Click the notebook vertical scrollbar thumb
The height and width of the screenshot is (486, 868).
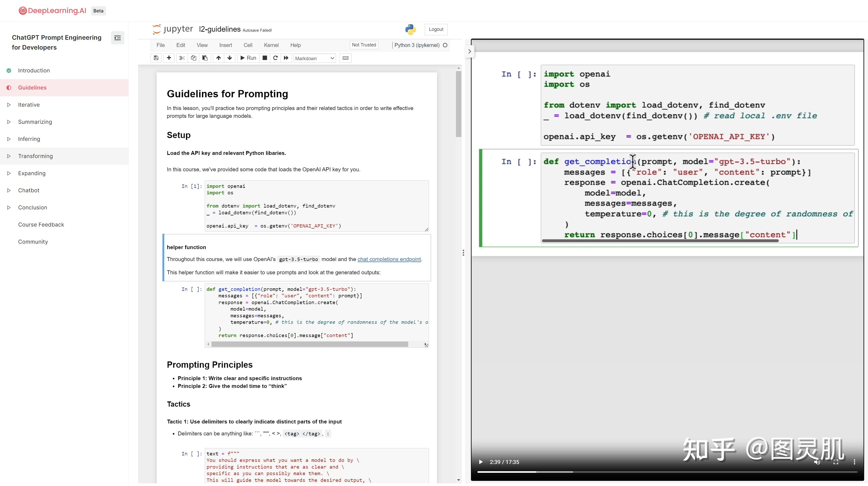458,104
